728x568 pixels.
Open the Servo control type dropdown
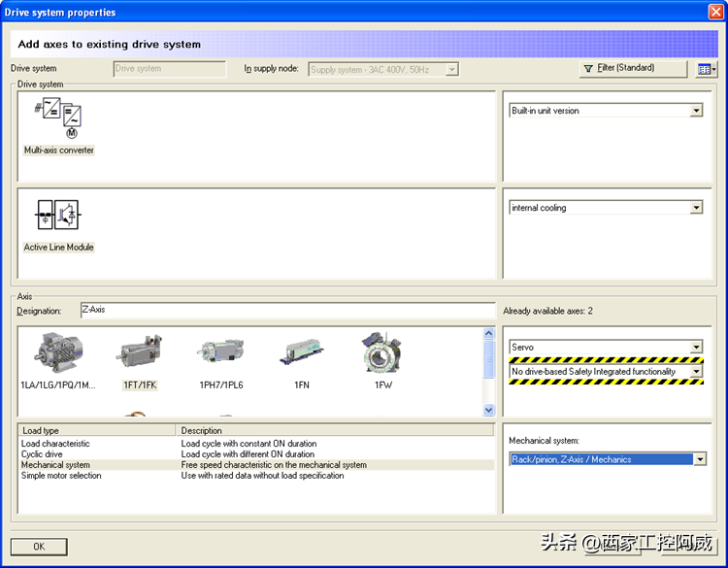tap(695, 347)
